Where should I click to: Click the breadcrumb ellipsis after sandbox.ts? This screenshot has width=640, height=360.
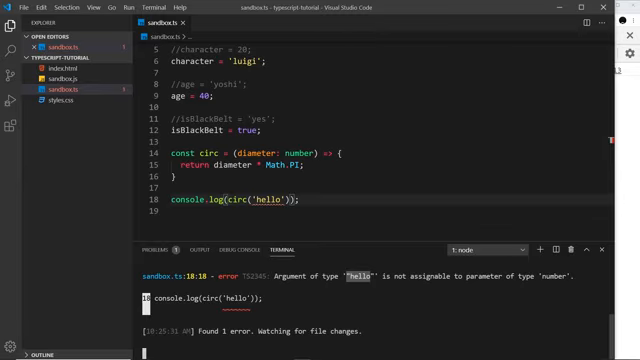coord(190,37)
